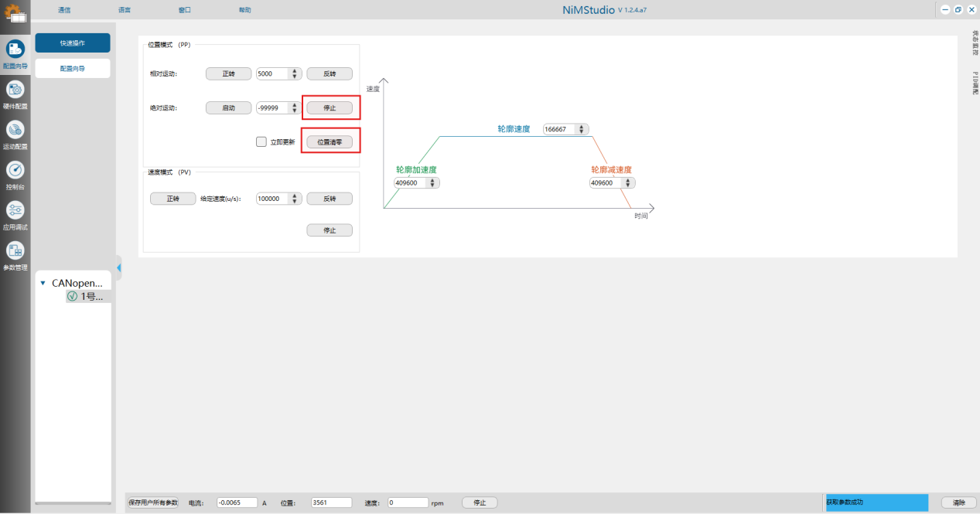Adjust the 轮廓加速度 spinner arrows

[432, 183]
